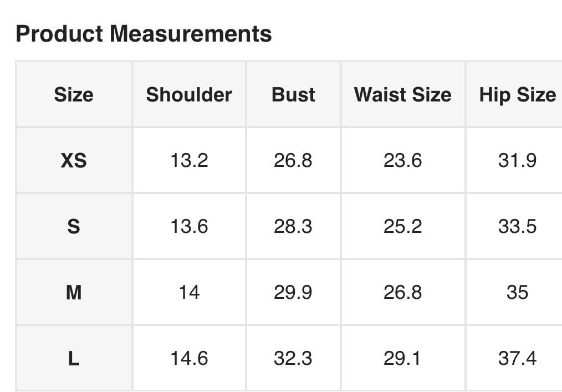Click the L bust value 32.3
This screenshot has height=392, width=562.
pyautogui.click(x=293, y=359)
